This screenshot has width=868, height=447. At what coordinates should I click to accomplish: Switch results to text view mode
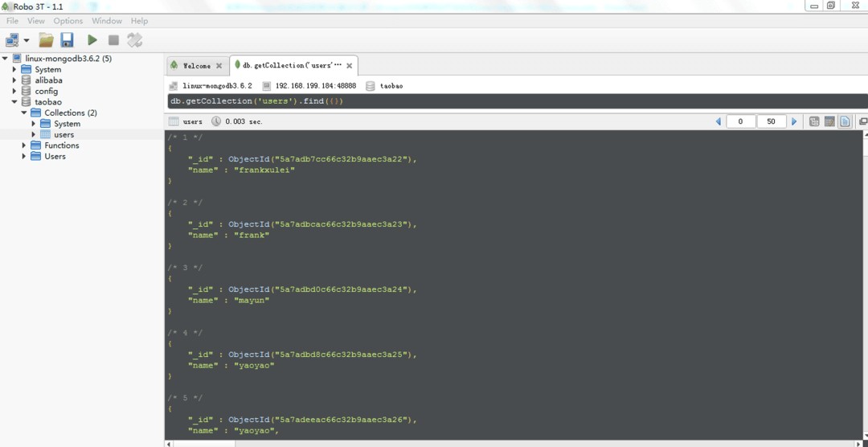pyautogui.click(x=845, y=121)
